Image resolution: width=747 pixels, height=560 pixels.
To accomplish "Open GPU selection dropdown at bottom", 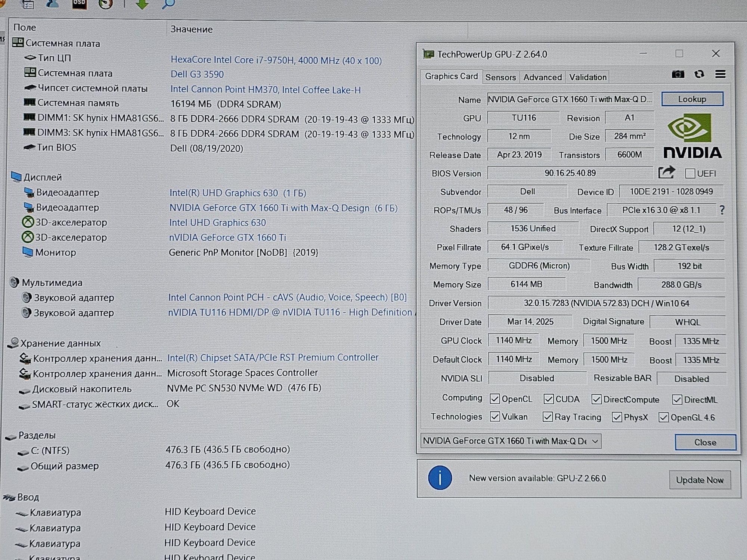I will (x=511, y=441).
